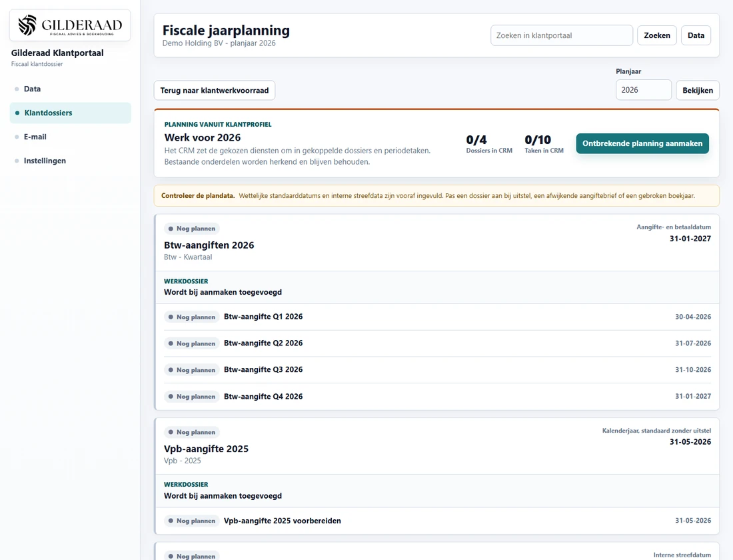Click the Vpb - 2025 subtitle

[183, 461]
